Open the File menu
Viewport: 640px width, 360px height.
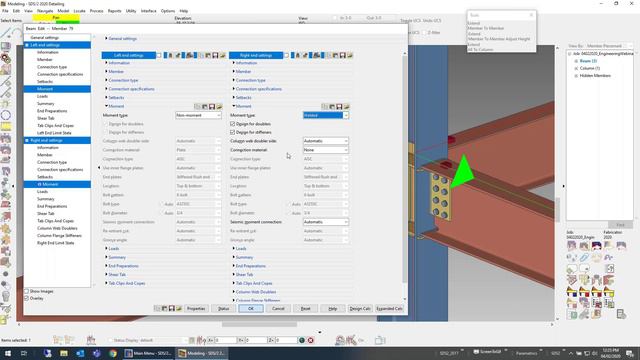click(5, 11)
